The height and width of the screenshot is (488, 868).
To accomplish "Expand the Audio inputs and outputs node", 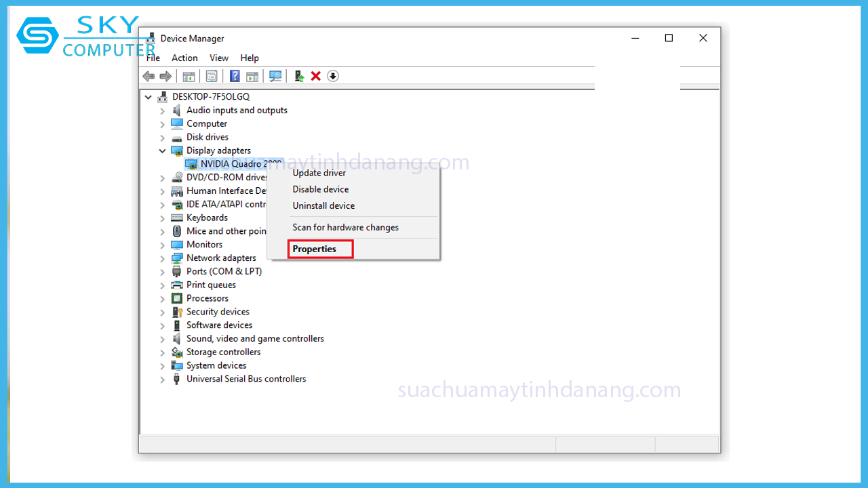I will 163,110.
